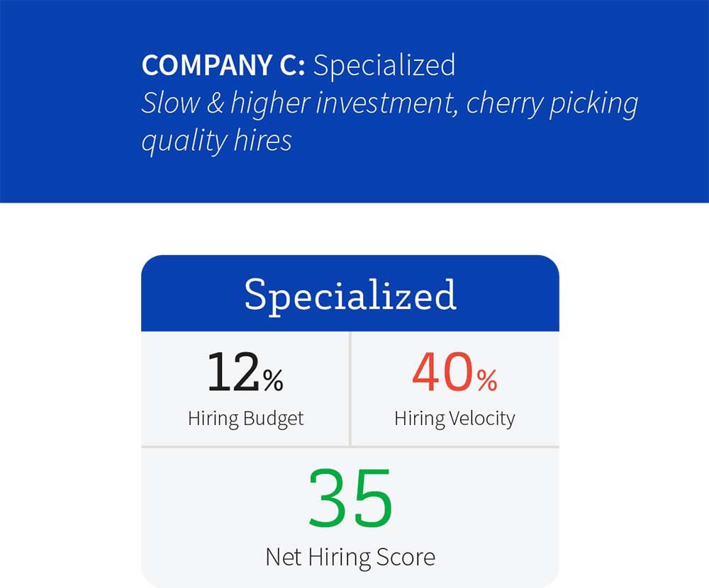Select the red 40% velocity figure
Image resolution: width=709 pixels, height=588 pixels.
tap(454, 373)
